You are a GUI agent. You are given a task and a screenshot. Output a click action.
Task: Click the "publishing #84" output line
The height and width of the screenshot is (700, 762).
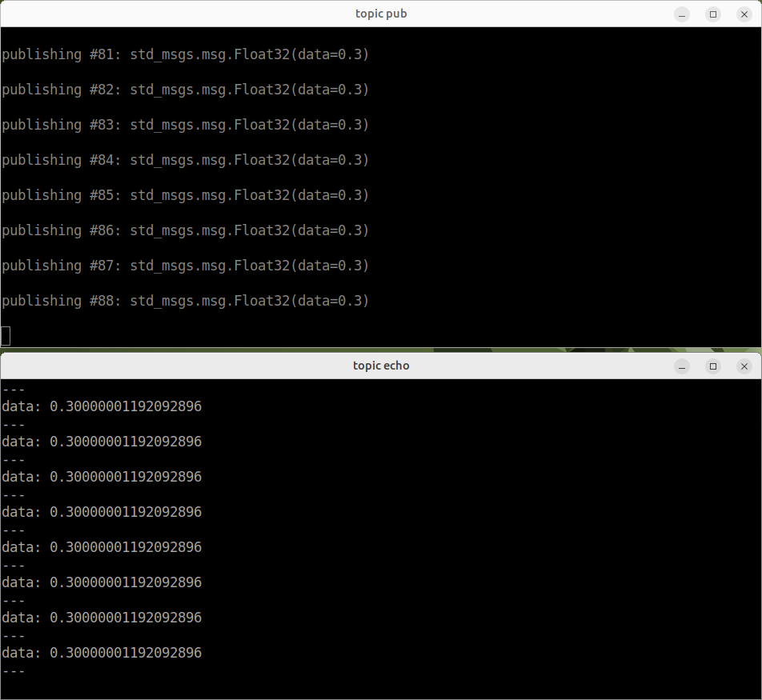tap(185, 160)
